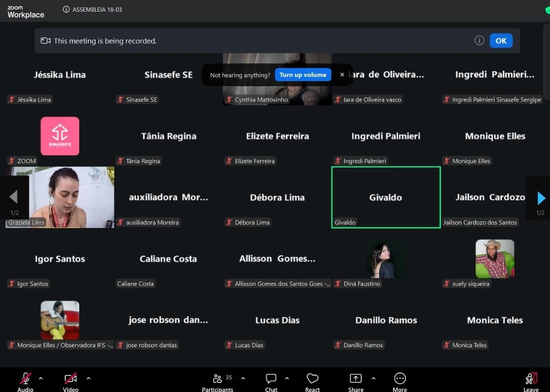Open meeting info for ASSEMBLEIA 18-03
This screenshot has height=392, width=550.
[66, 10]
